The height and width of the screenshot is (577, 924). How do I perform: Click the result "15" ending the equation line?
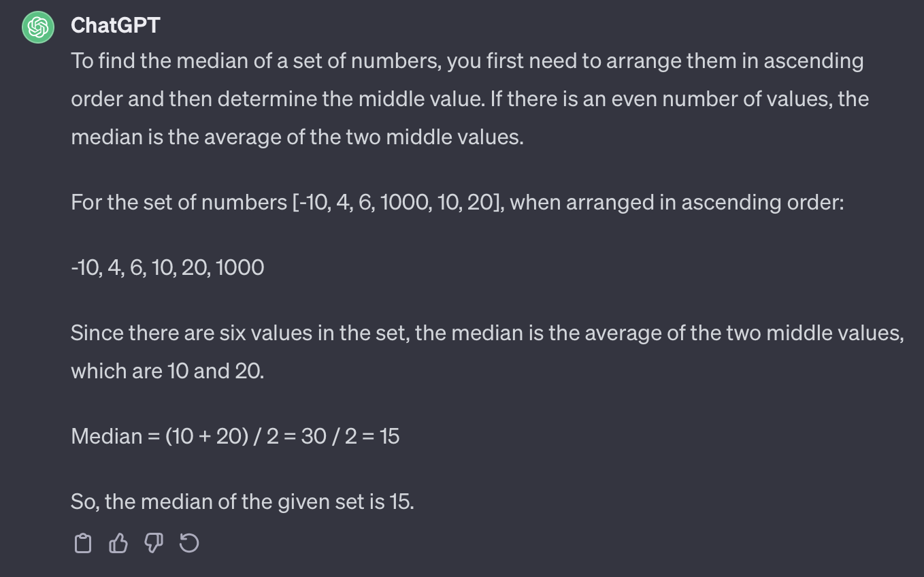(389, 436)
